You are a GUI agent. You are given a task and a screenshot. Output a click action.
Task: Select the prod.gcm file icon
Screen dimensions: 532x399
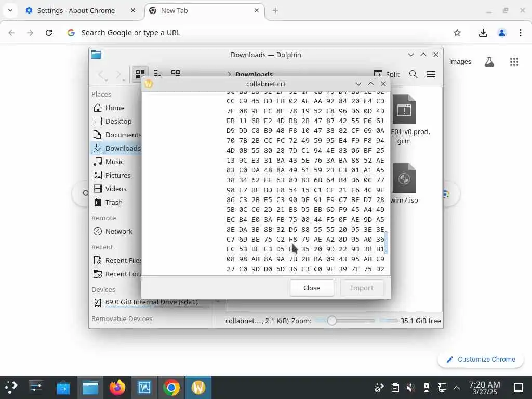404,110
